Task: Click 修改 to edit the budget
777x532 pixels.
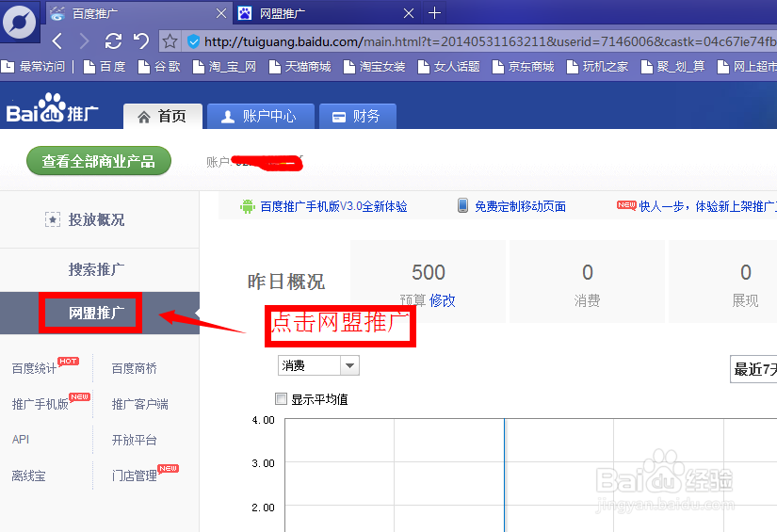Action: pos(442,300)
